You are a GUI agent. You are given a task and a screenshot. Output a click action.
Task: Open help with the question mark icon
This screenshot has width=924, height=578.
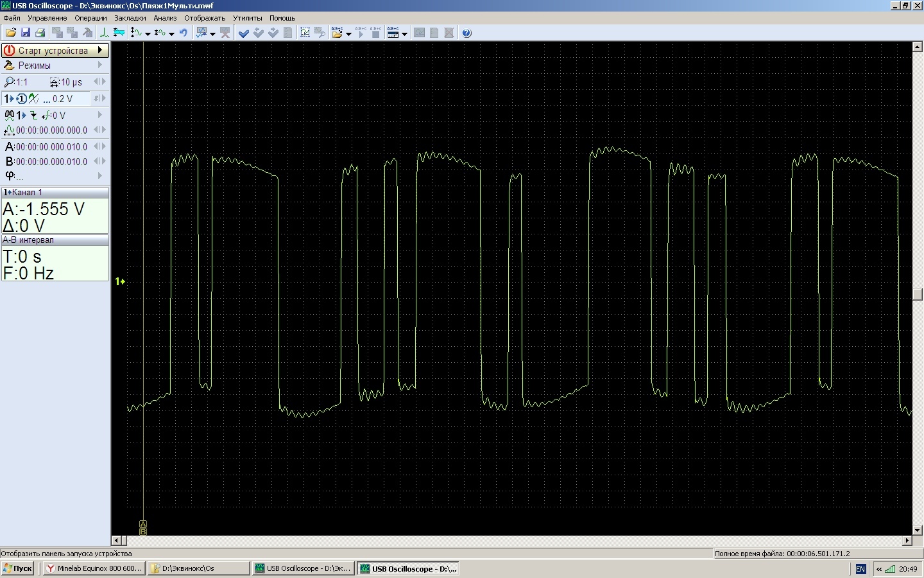click(x=466, y=33)
